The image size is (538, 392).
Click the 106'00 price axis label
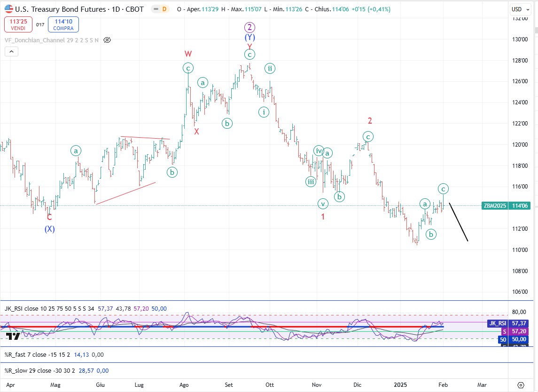(x=520, y=292)
